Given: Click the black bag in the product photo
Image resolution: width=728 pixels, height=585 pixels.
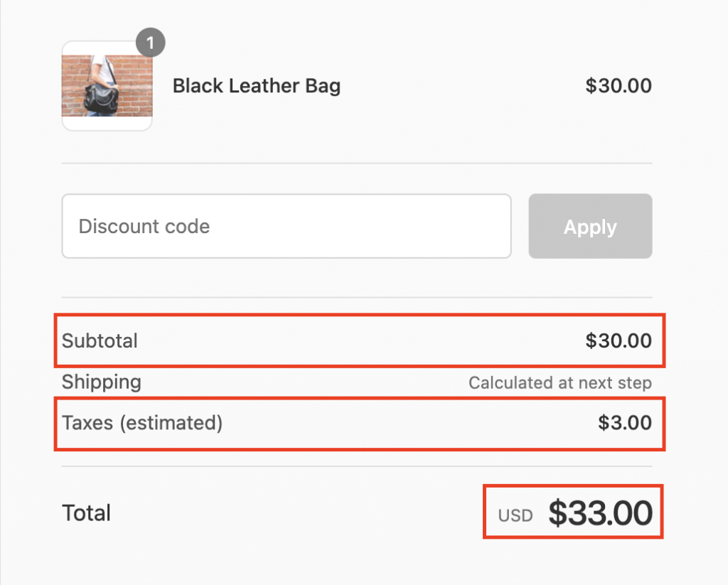Looking at the screenshot, I should 101,98.
